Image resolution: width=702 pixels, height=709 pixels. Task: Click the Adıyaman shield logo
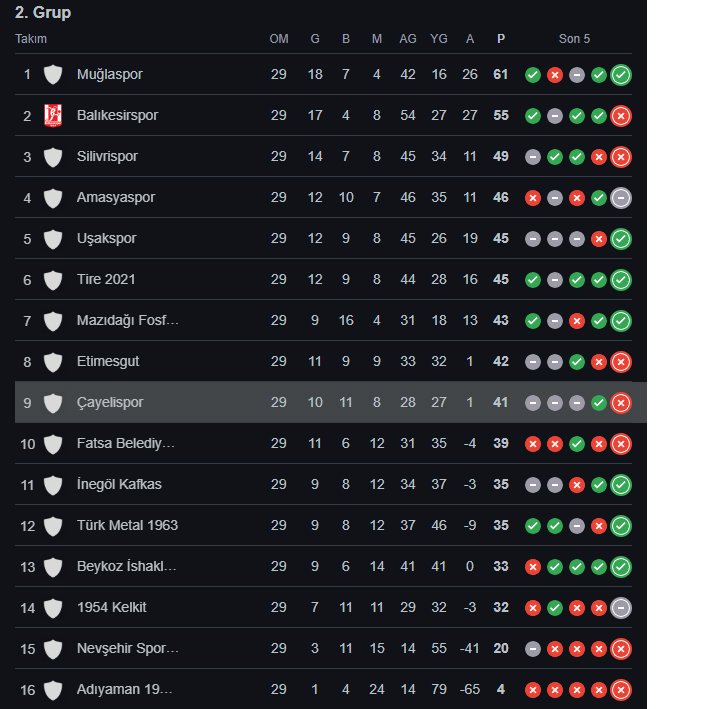pyautogui.click(x=53, y=689)
